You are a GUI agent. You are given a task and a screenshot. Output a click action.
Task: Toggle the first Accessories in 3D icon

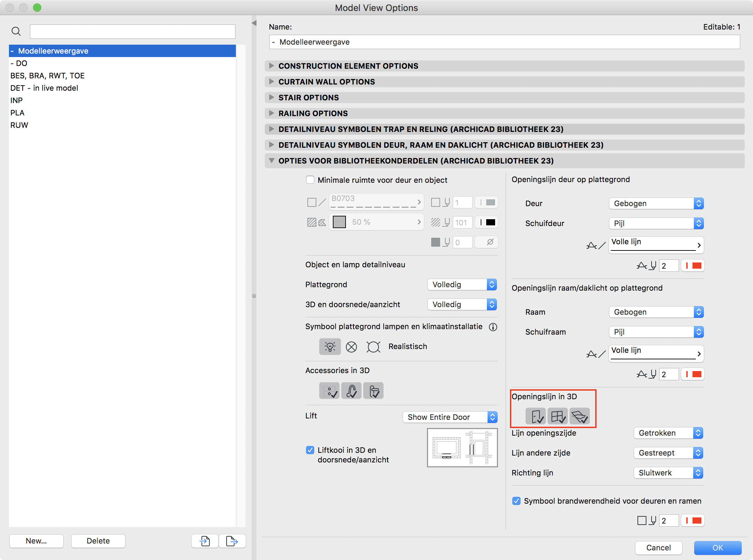(329, 391)
